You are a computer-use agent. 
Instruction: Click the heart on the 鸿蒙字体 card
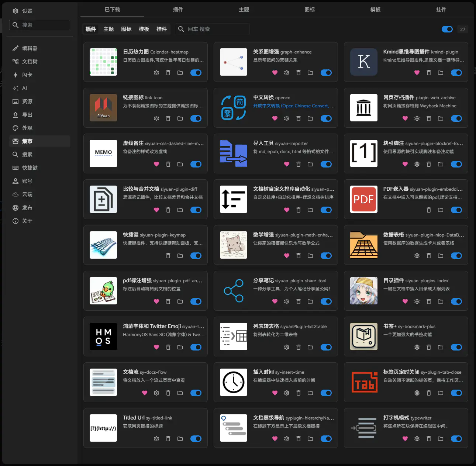click(156, 347)
